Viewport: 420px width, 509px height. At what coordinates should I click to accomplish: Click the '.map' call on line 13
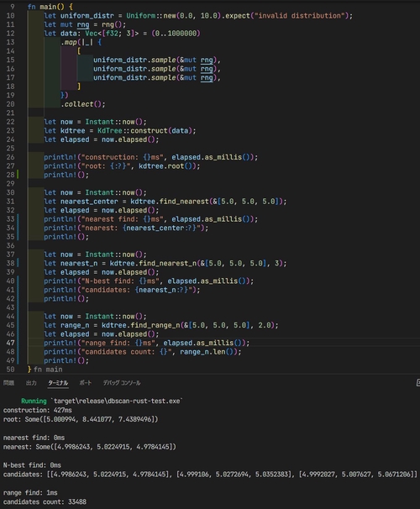pyautogui.click(x=69, y=42)
